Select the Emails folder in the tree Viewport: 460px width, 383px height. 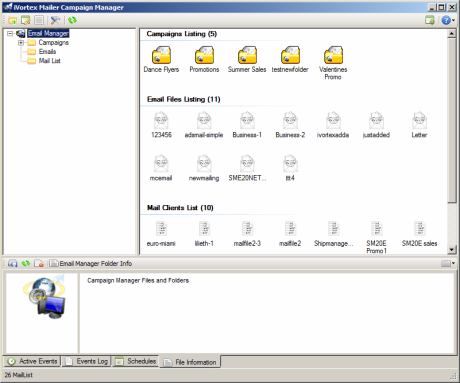47,52
